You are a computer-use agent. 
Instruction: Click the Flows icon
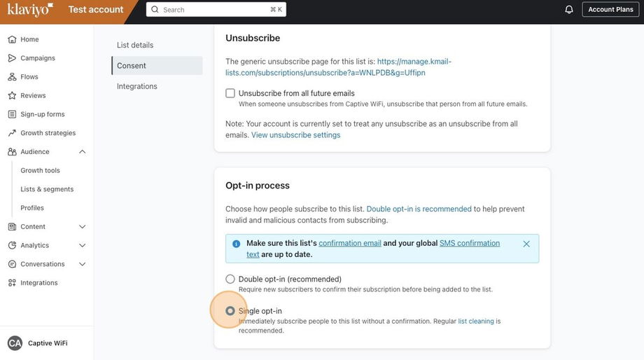(x=12, y=77)
